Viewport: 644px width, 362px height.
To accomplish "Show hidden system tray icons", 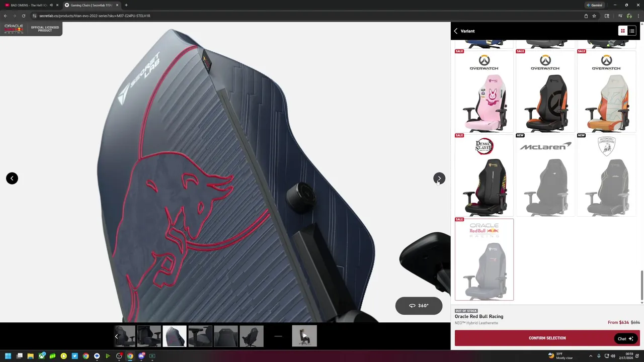I will click(x=591, y=356).
